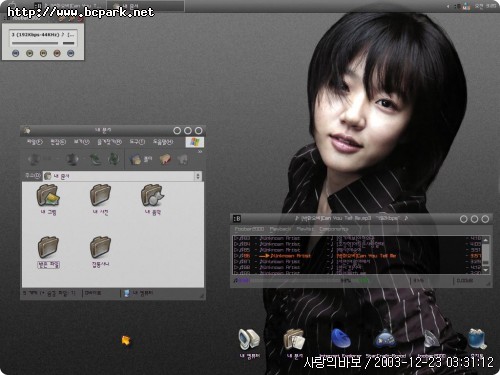The width and height of the screenshot is (500, 375).
Task: Click playlist scrollbar up arrow
Action: [x=486, y=240]
